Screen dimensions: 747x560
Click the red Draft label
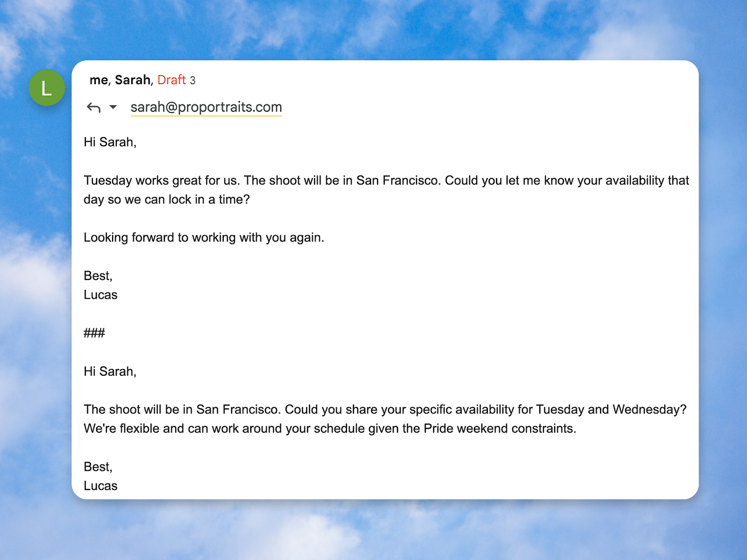(x=171, y=80)
